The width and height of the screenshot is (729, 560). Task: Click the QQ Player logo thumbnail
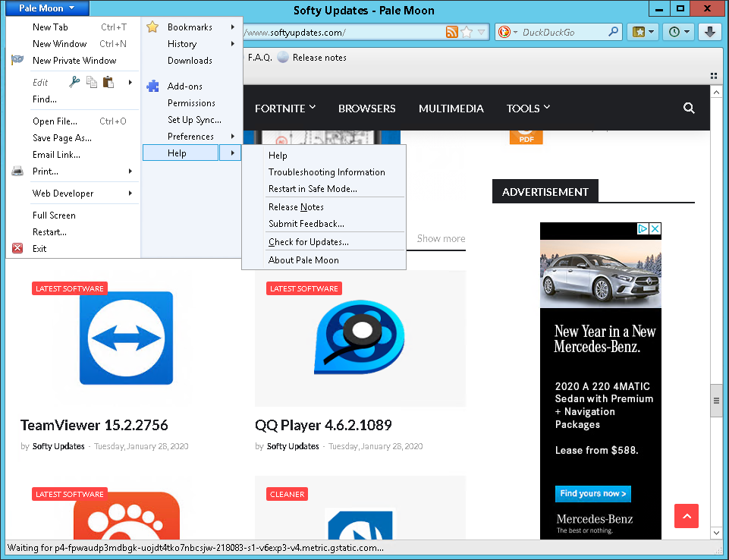pyautogui.click(x=360, y=338)
